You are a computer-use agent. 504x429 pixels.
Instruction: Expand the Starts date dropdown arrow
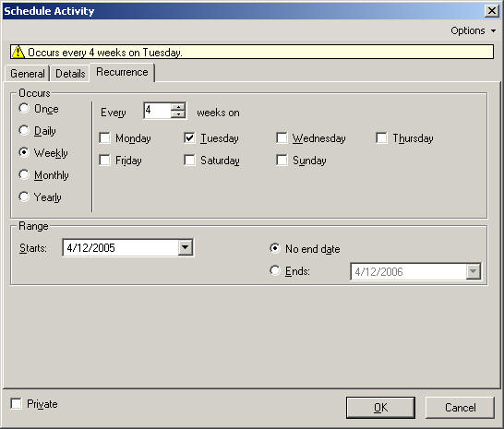[x=186, y=247]
